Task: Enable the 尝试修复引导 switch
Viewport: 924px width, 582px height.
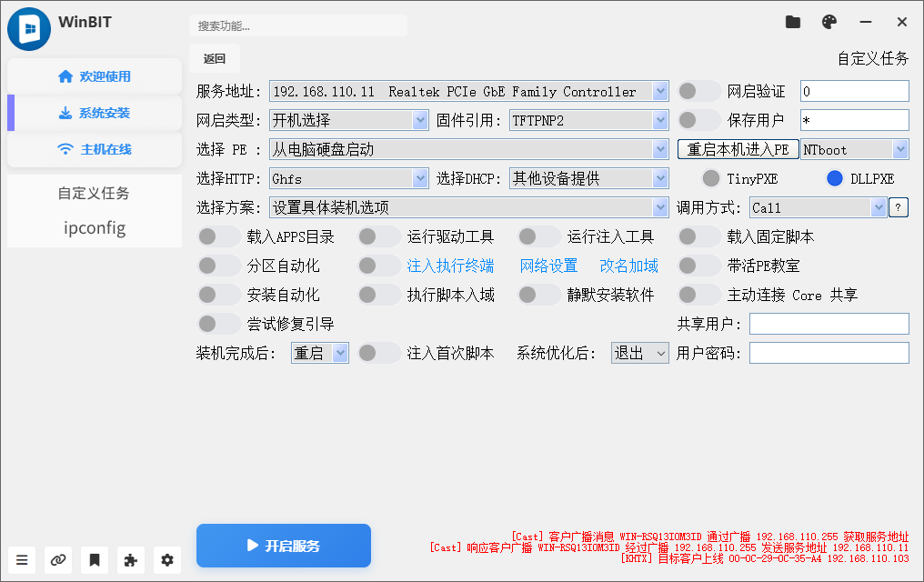Action: pos(218,324)
